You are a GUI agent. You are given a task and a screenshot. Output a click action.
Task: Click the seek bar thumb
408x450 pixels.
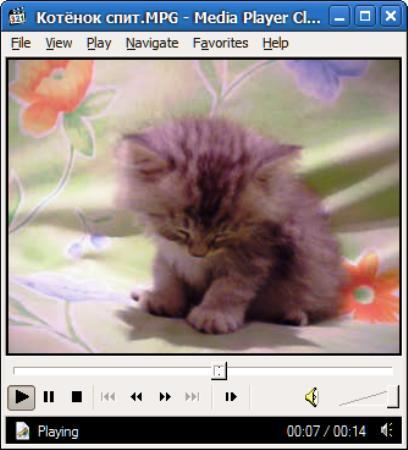pos(219,371)
